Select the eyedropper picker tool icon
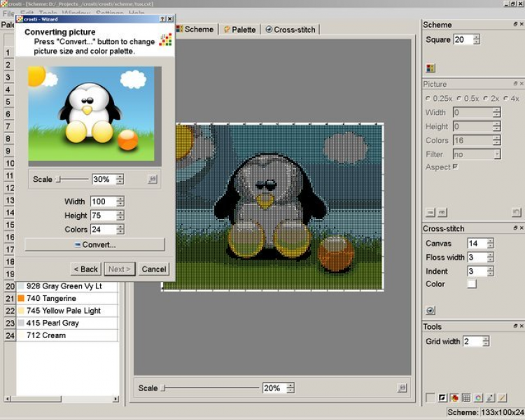 [x=490, y=398]
